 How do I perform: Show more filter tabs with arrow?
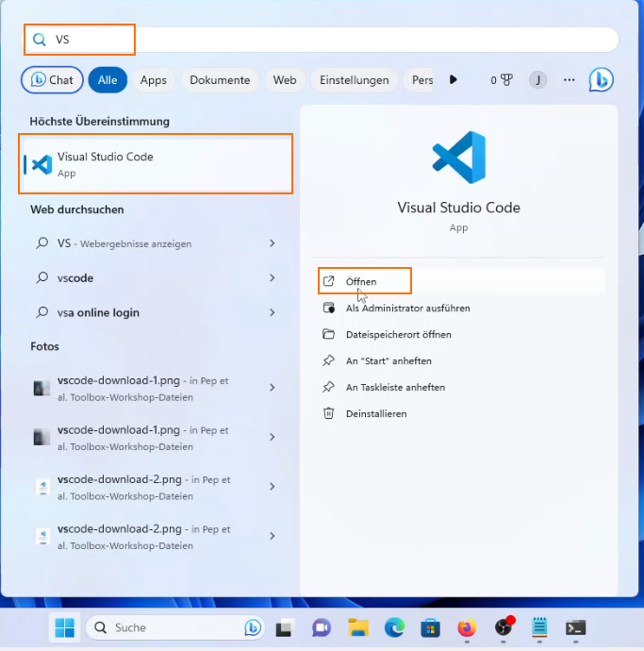tap(454, 79)
